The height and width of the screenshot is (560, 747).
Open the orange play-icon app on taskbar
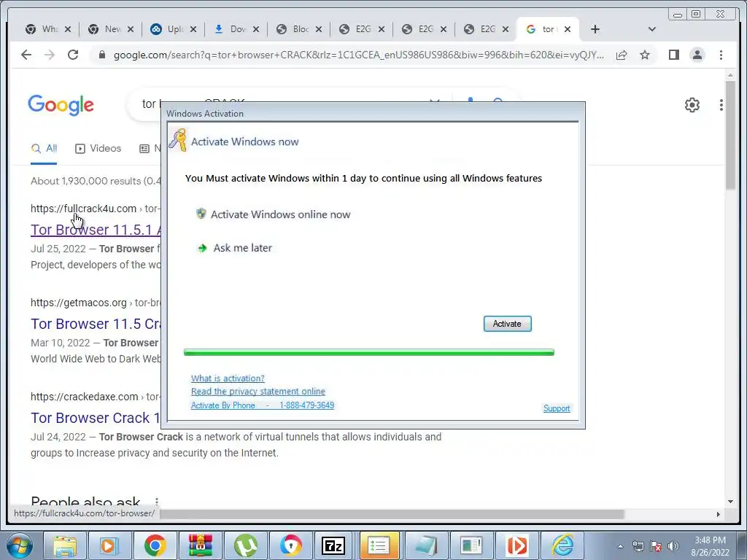pyautogui.click(x=517, y=545)
